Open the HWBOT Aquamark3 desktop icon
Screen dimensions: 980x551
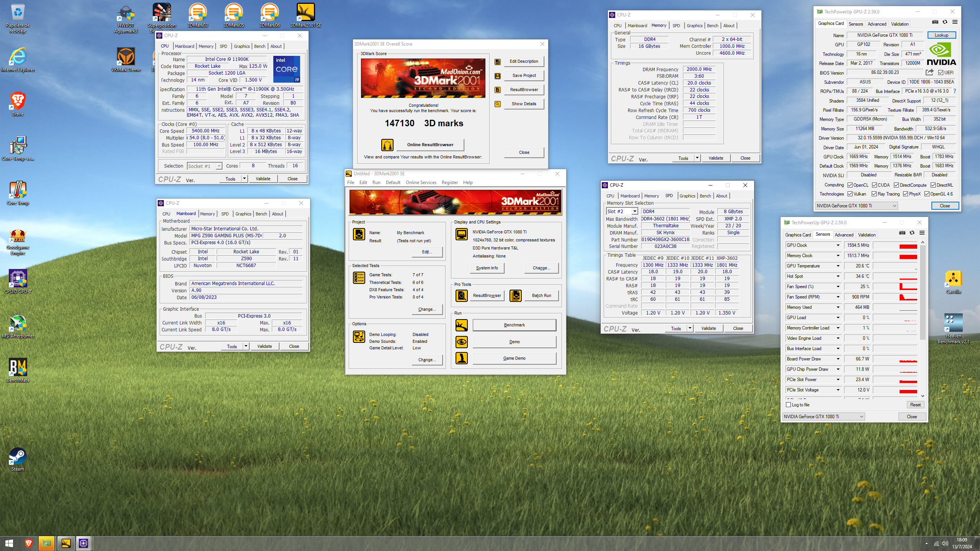[126, 19]
